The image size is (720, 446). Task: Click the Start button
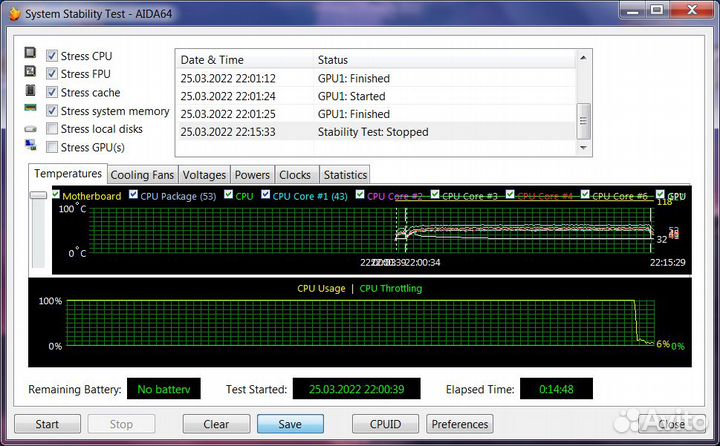pos(47,424)
